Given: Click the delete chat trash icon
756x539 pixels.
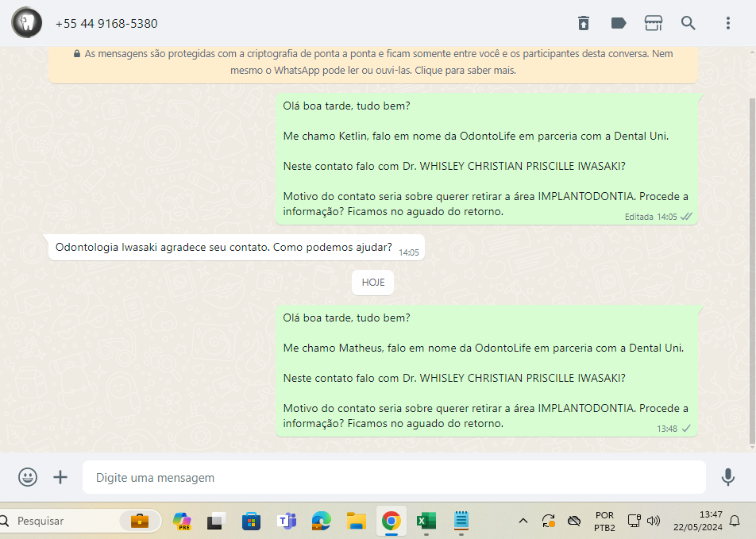Looking at the screenshot, I should [x=584, y=23].
